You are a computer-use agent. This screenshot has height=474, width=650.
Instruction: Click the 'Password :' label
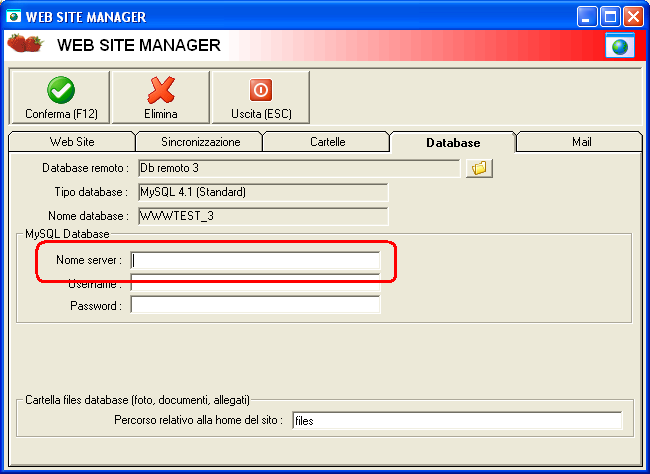[x=96, y=306]
